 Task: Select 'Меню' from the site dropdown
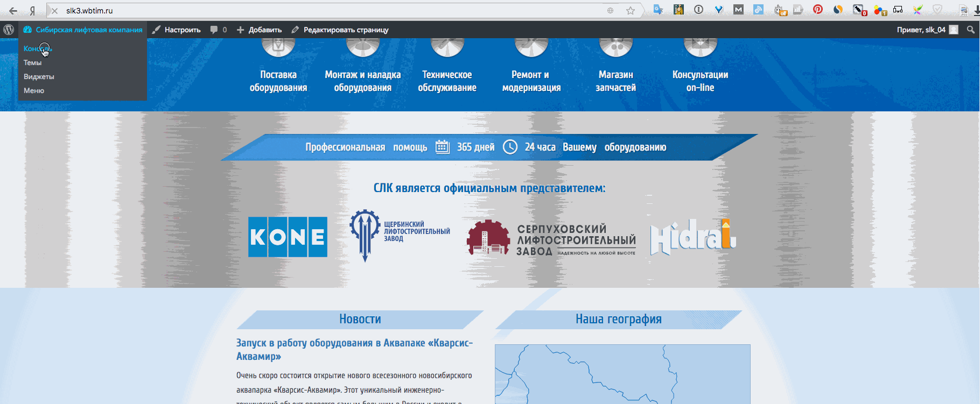coord(82,90)
